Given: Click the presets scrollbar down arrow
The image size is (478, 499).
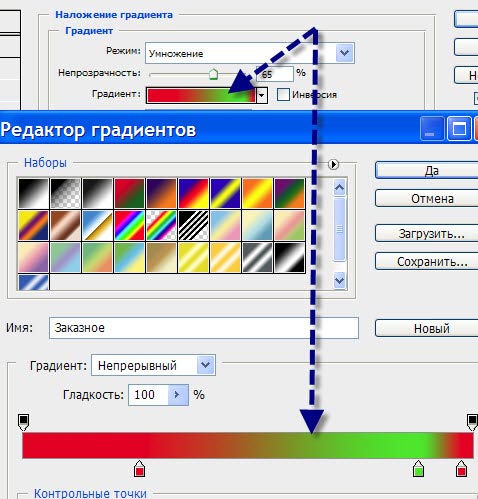Looking at the screenshot, I should coord(339,280).
